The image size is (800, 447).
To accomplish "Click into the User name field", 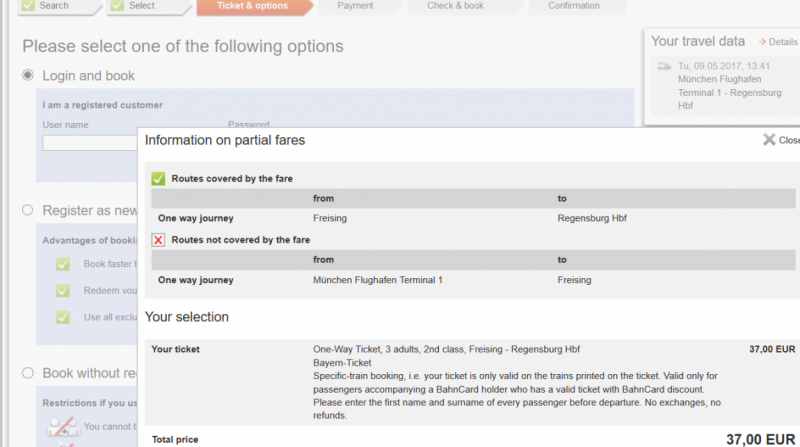I will coord(90,143).
